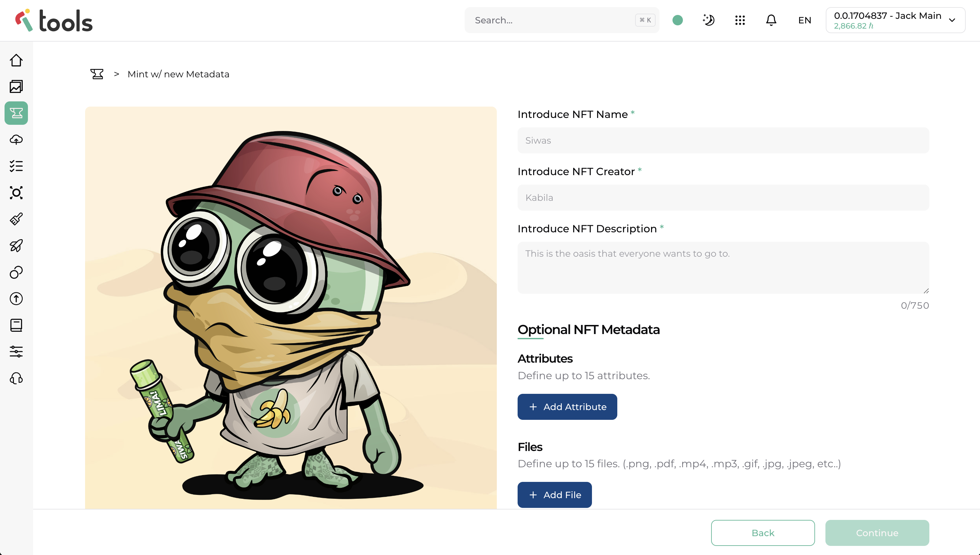
Task: Open the Home icon in sidebar
Action: [16, 60]
